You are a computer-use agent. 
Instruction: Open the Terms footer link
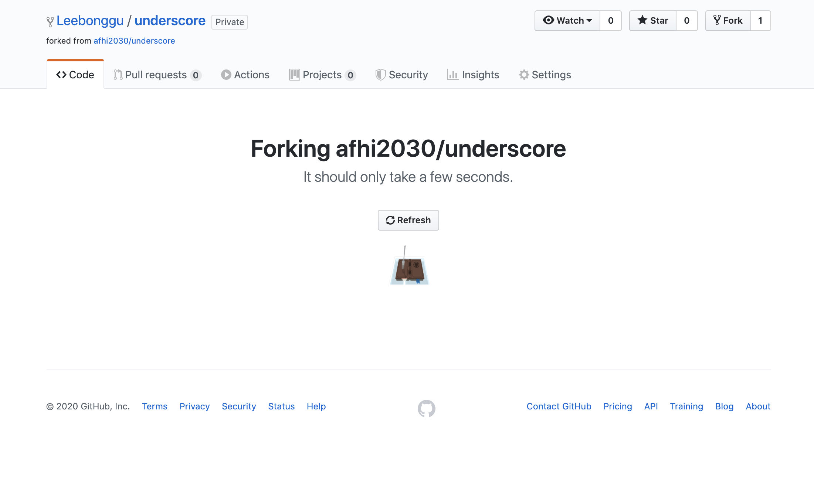(155, 406)
